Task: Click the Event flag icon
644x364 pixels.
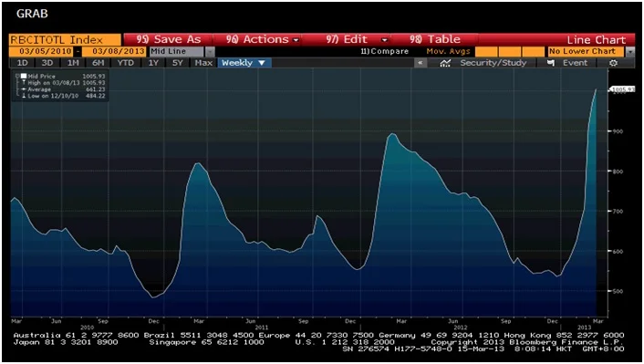Action: (551, 63)
